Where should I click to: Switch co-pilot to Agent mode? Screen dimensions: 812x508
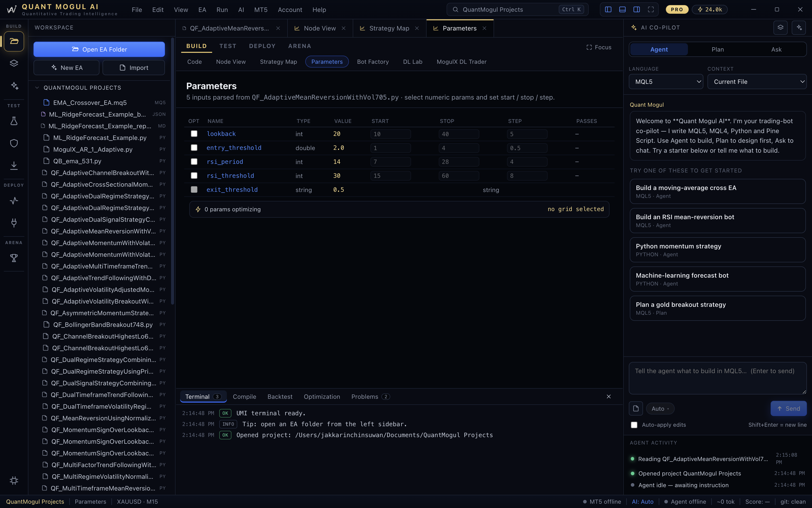(x=659, y=49)
